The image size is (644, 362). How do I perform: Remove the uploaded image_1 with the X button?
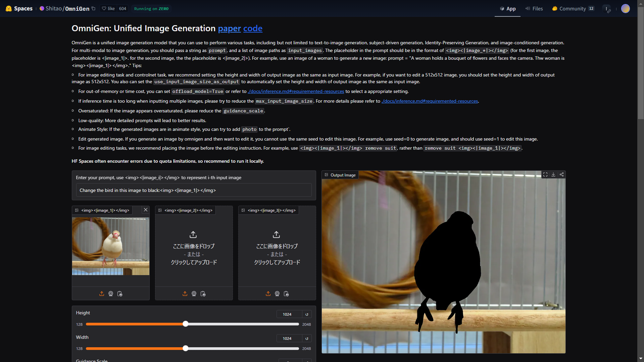[146, 210]
